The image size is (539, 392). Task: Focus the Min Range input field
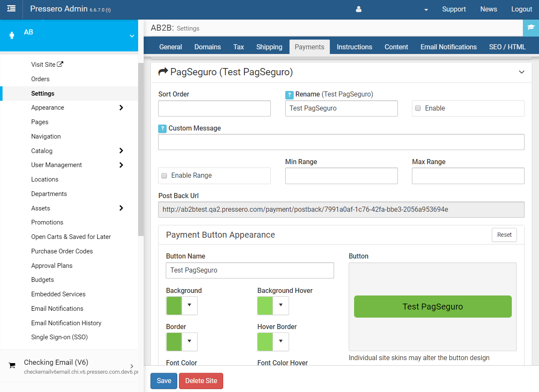click(x=341, y=176)
